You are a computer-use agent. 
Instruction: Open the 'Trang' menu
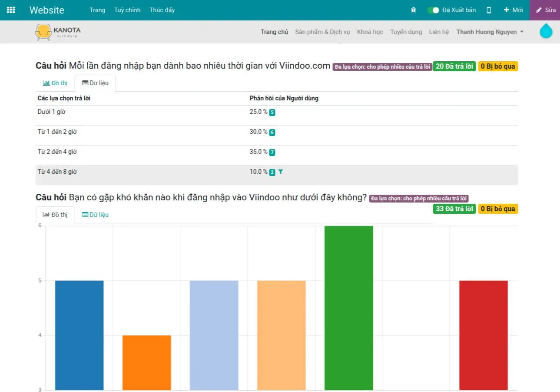coord(97,10)
